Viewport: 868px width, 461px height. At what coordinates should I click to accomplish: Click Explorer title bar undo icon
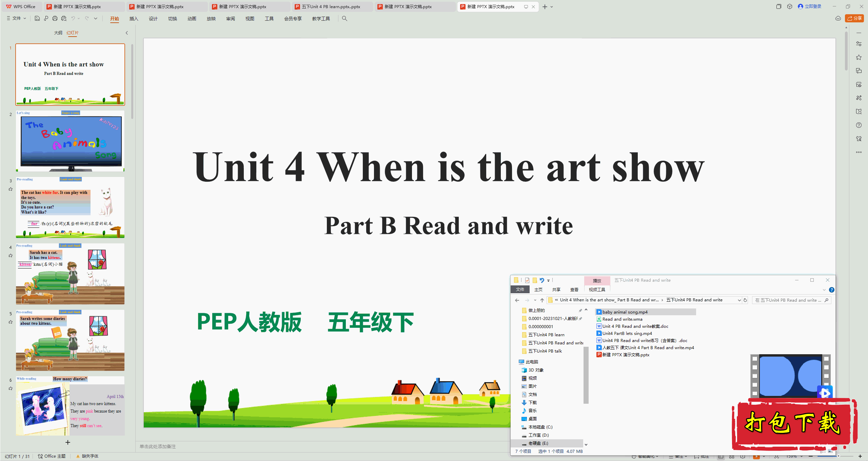click(x=542, y=280)
